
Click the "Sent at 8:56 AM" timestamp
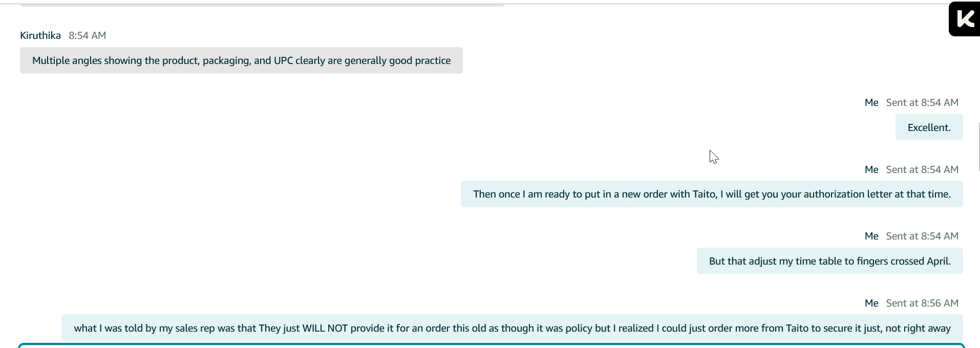click(922, 303)
